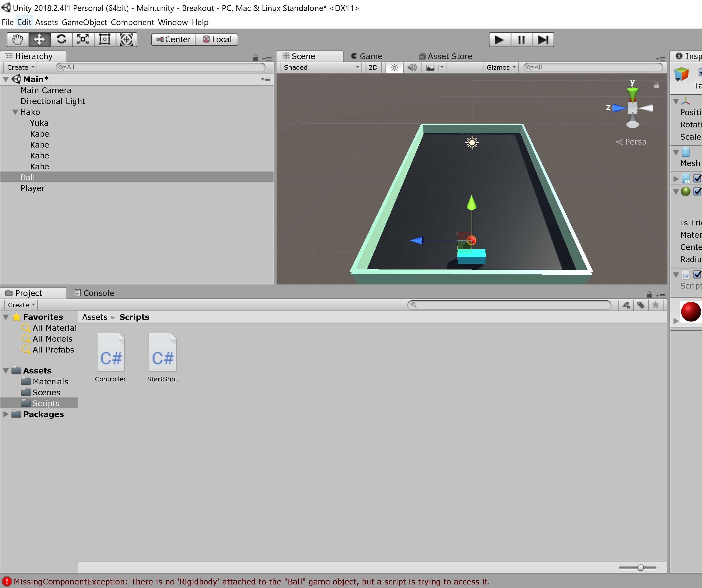The height and width of the screenshot is (588, 702).
Task: Click the Project search field
Action: pos(509,305)
